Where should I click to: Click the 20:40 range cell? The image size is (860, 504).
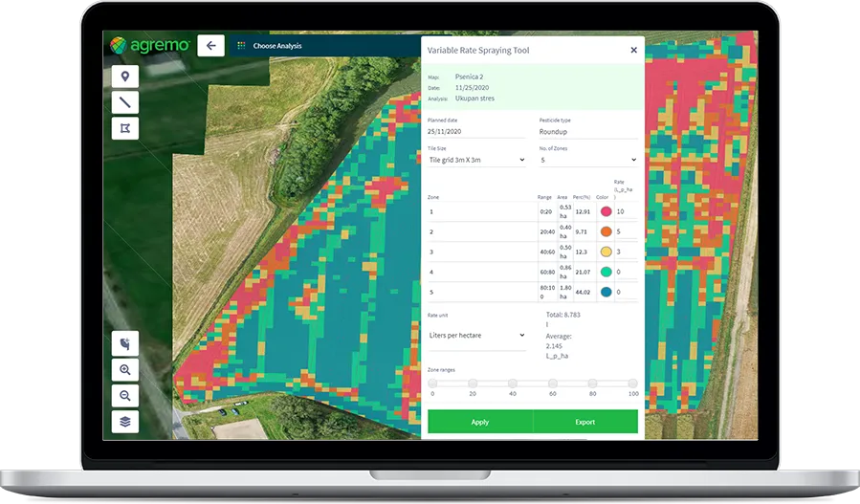point(547,232)
